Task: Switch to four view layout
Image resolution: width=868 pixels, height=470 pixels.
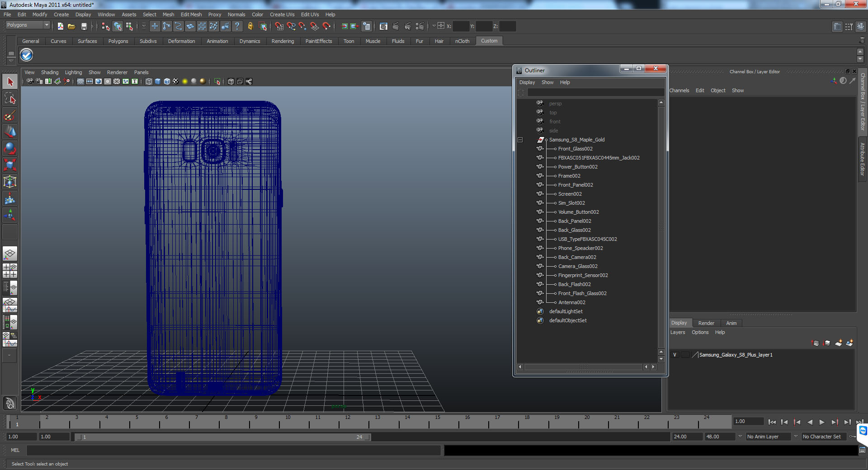Action: pos(10,271)
